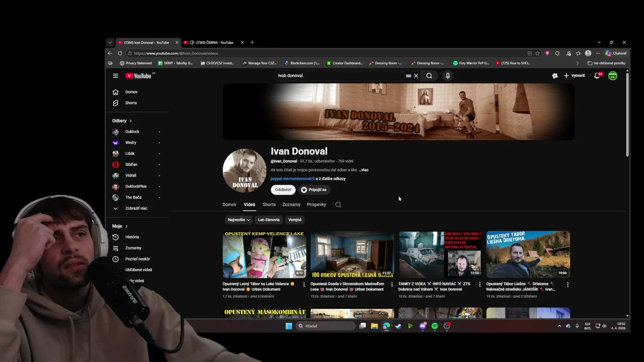Reload the page with the refresh icon
The height and width of the screenshot is (362, 644).
[x=120, y=53]
